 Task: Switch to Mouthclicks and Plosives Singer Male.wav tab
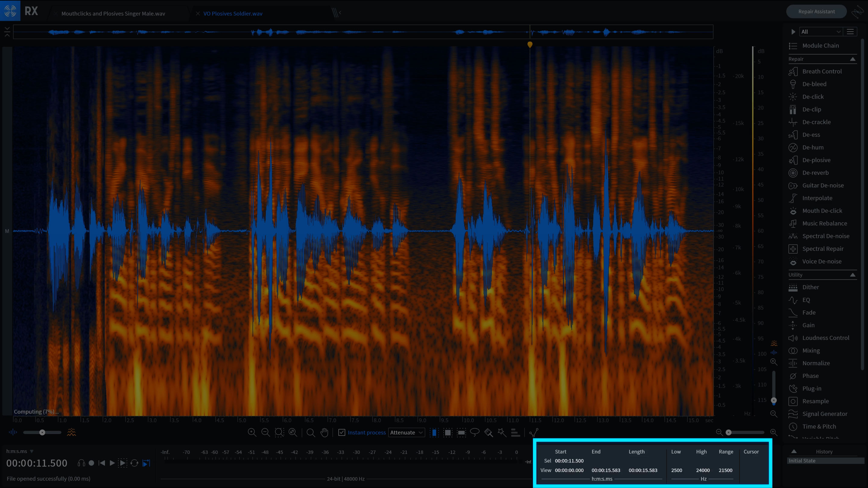coord(113,14)
